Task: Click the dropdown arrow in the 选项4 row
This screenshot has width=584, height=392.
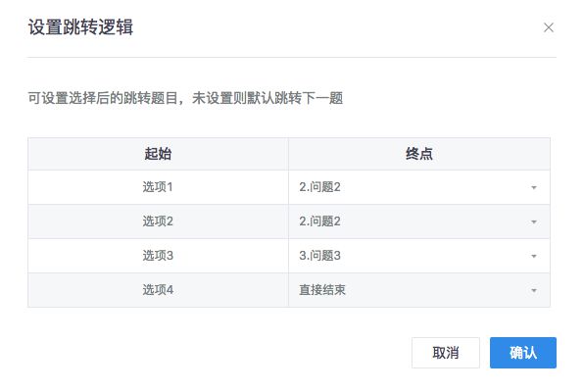Action: pos(534,291)
